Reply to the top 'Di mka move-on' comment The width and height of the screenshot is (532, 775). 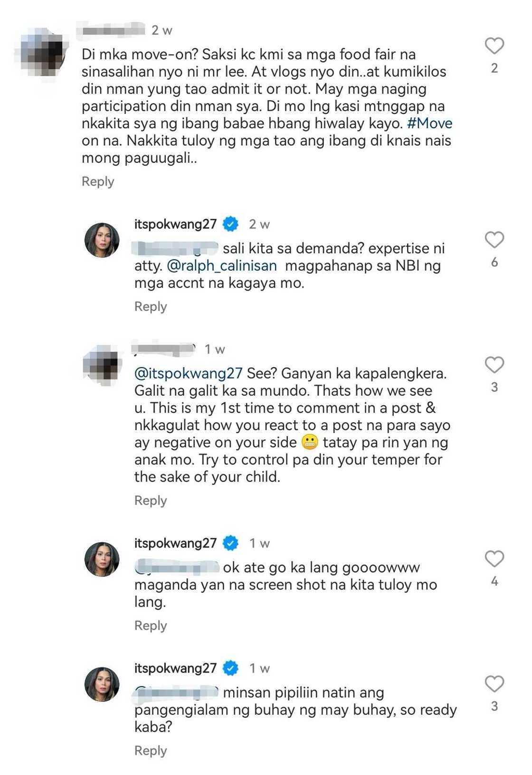pyautogui.click(x=97, y=181)
